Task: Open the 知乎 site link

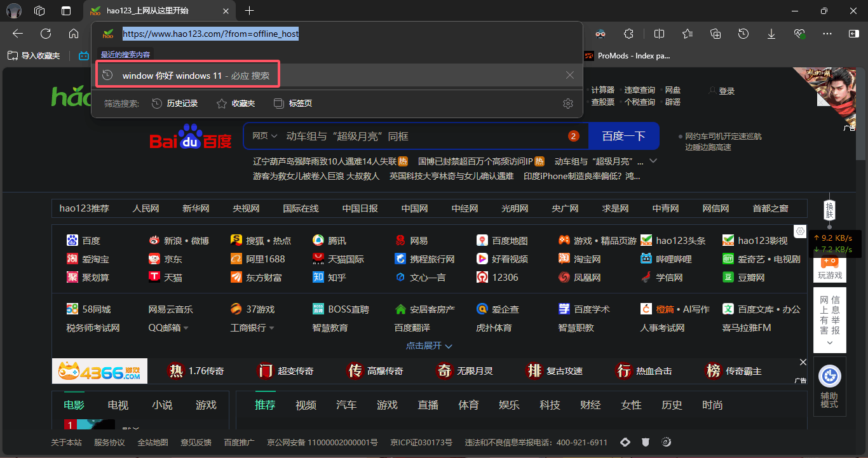Action: pos(330,278)
